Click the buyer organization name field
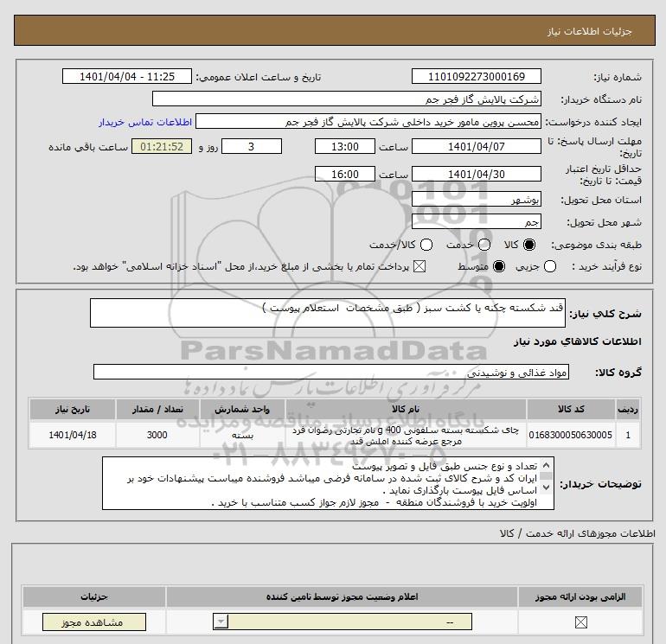This screenshot has height=644, width=666. (x=347, y=99)
